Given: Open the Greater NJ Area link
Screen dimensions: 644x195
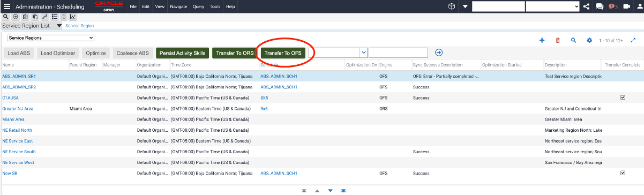Looking at the screenshot, I should click(x=18, y=109).
